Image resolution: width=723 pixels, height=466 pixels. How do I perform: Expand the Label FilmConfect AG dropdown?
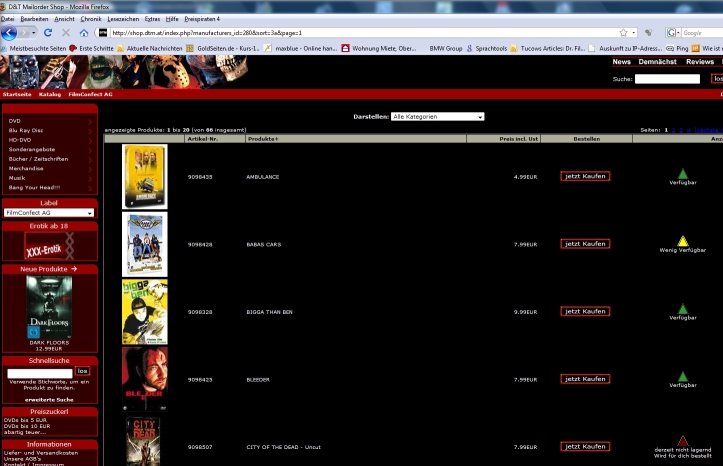[49, 212]
